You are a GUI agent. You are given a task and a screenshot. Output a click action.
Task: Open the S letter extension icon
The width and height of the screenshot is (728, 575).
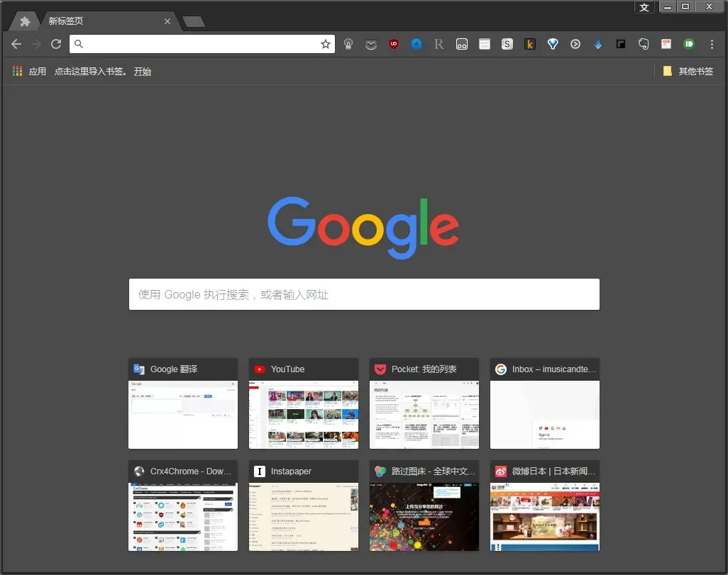coord(507,44)
